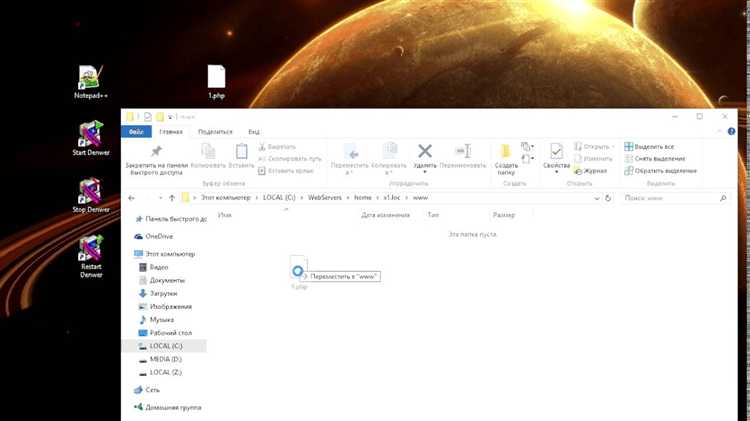Open Сеть in navigation pane
750x421 pixels.
tap(147, 390)
